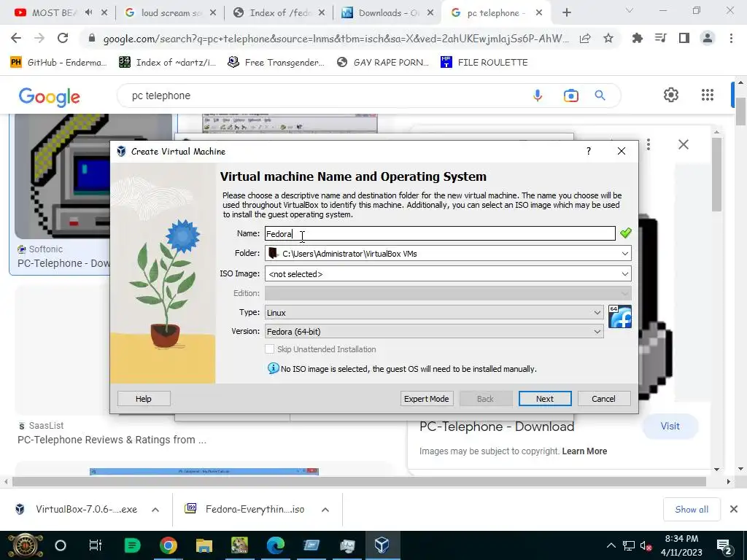Search by image with the camera icon

pyautogui.click(x=570, y=96)
